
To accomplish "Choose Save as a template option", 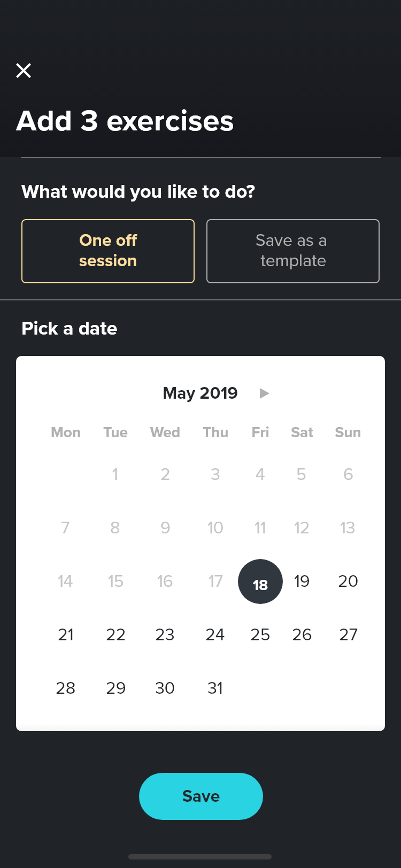I will pyautogui.click(x=292, y=251).
